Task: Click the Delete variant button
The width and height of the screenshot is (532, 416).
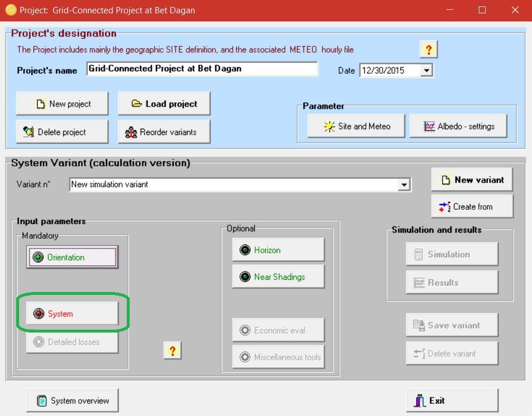Action: click(x=452, y=353)
